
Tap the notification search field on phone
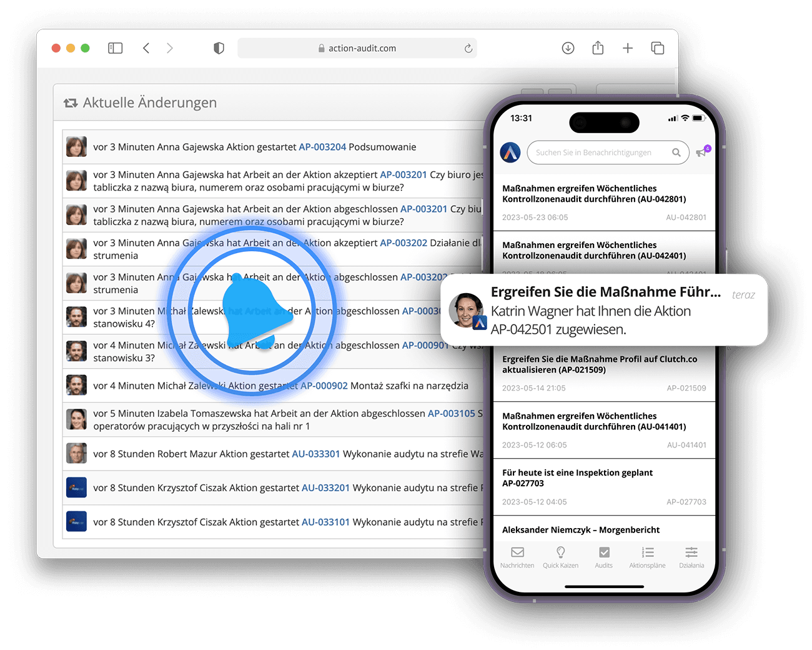(x=608, y=152)
